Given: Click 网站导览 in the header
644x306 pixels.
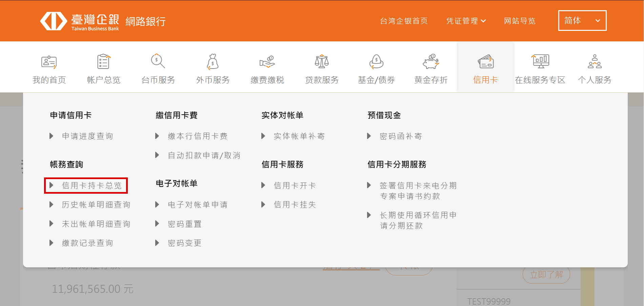Looking at the screenshot, I should 520,21.
